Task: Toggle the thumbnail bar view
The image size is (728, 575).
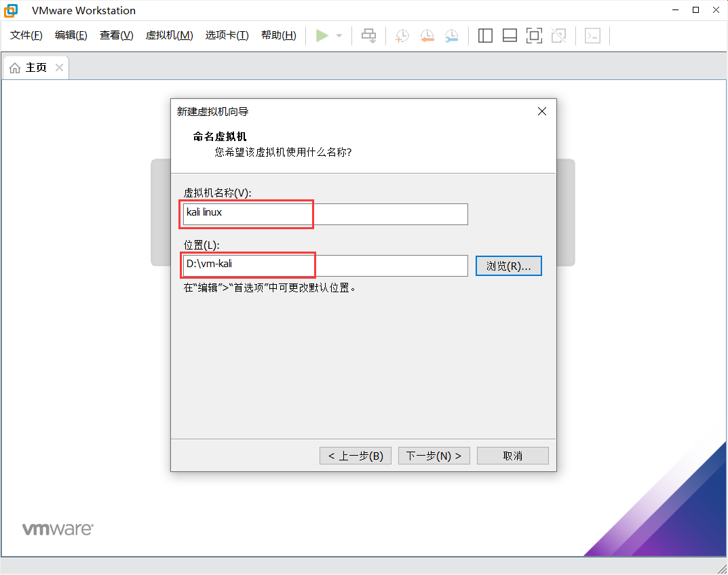Action: tap(510, 35)
